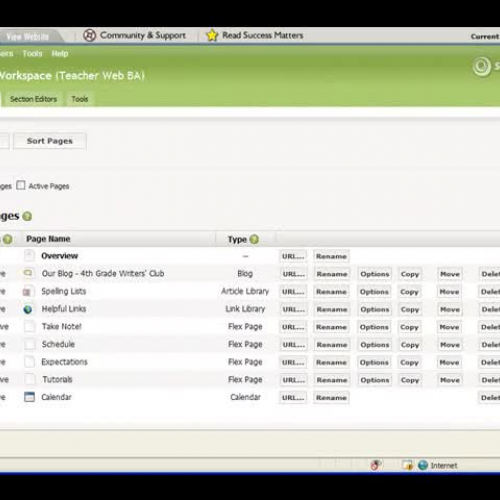Click Copy for Schedule row
This screenshot has height=500, width=500.
coord(410,345)
